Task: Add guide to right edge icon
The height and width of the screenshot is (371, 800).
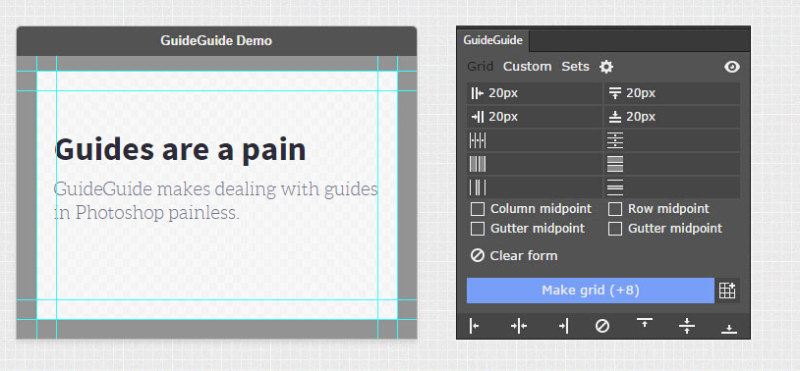Action: [563, 326]
